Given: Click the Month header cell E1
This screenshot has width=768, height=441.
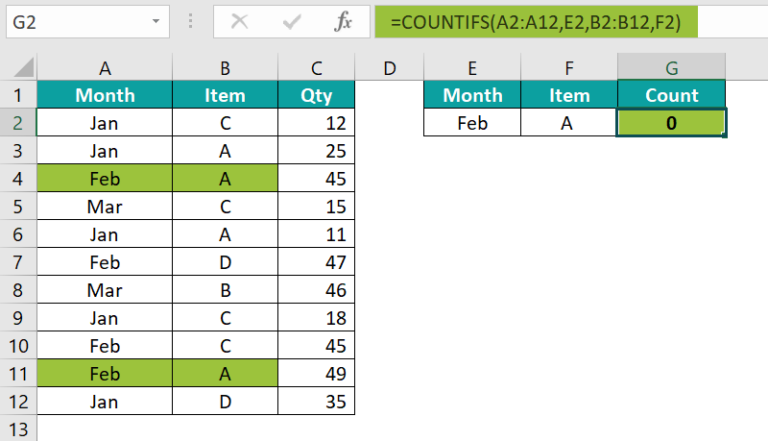Looking at the screenshot, I should [472, 95].
